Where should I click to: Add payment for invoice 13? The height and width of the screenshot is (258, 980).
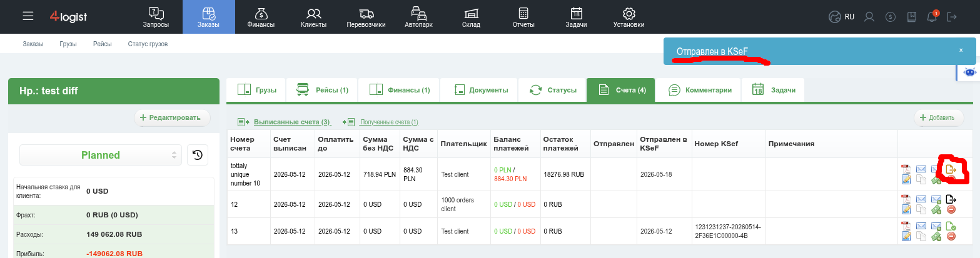936,237
